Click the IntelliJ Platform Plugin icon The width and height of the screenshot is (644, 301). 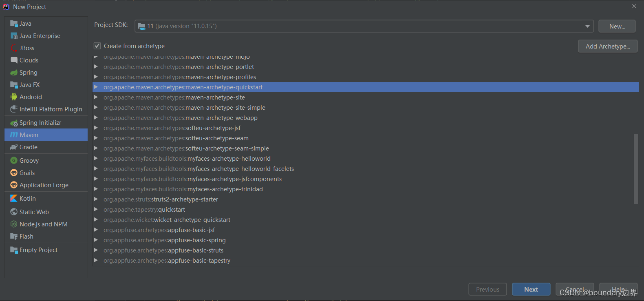tap(14, 109)
